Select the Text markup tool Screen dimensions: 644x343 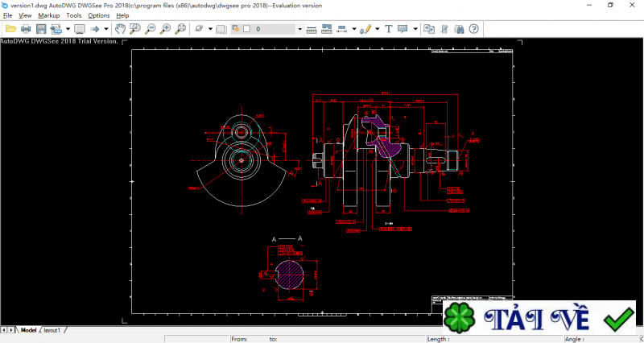pos(389,29)
